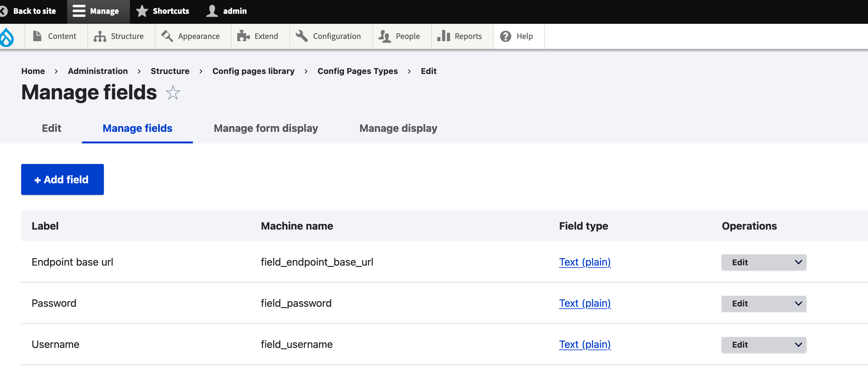
Task: Open the Reports admin menu
Action: (x=463, y=36)
